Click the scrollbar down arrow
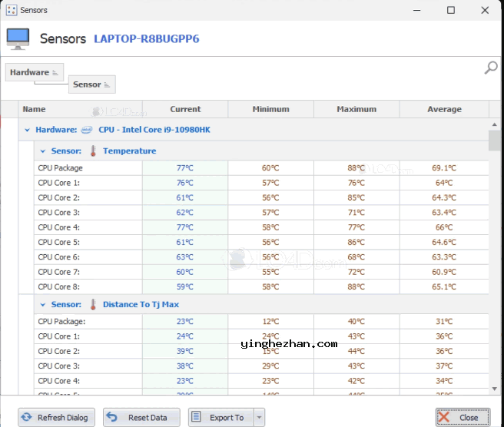Screen dimensions: 504x427 (494, 389)
